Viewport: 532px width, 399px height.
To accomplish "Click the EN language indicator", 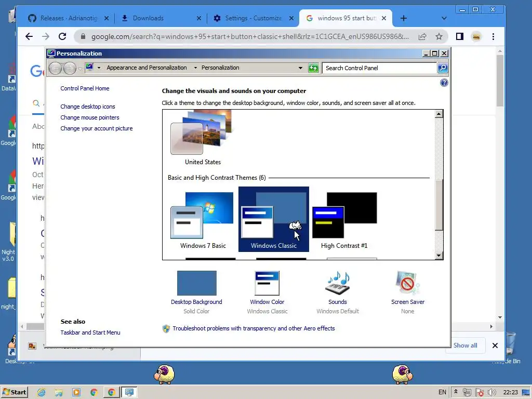I will pos(442,393).
